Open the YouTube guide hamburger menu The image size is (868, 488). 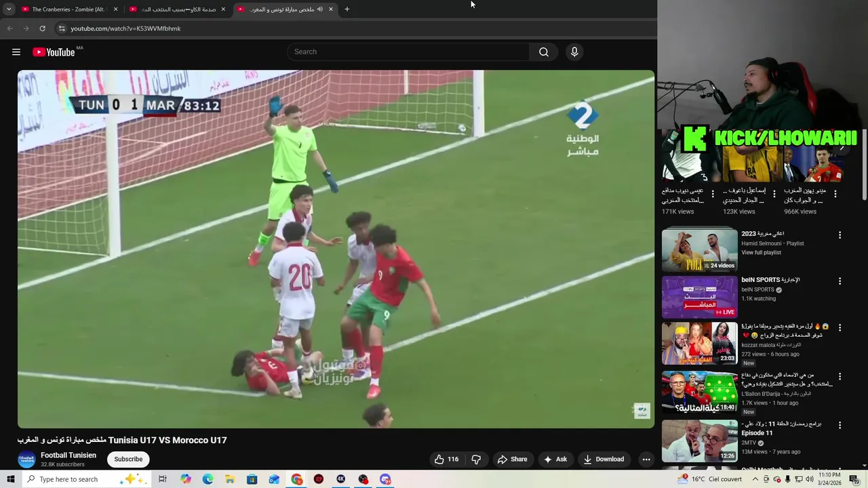[16, 52]
